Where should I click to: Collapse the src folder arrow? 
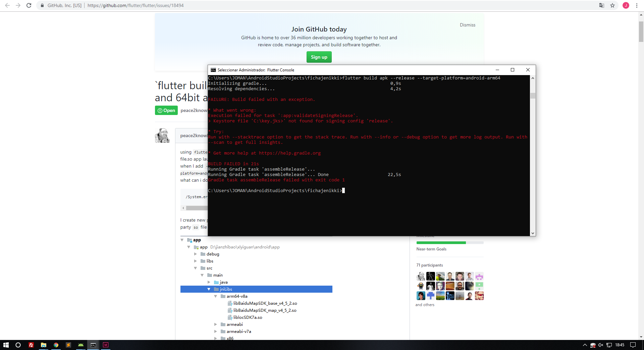coord(196,268)
